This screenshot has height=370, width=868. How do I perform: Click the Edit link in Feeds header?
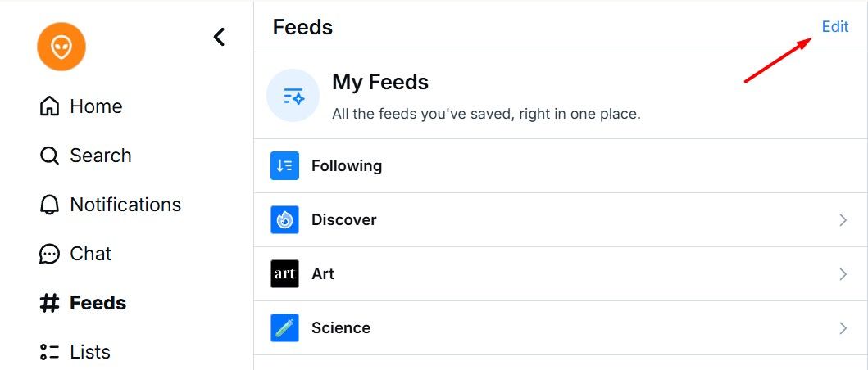point(834,27)
